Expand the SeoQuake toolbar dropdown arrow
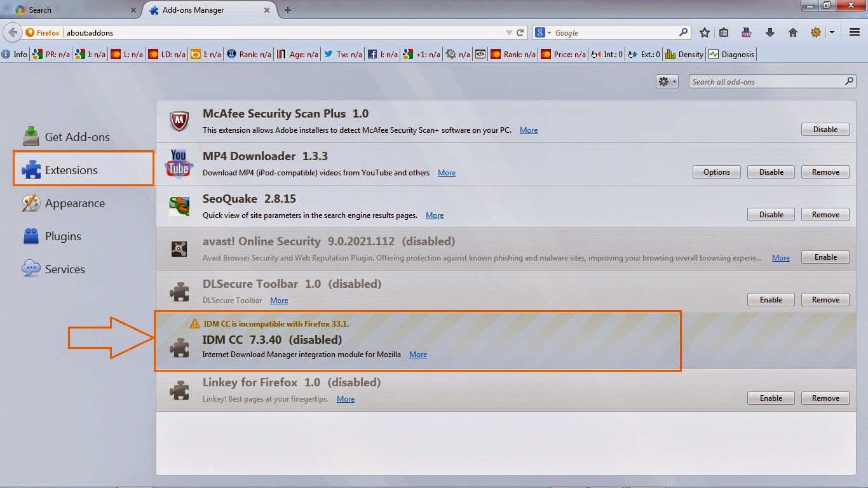This screenshot has width=868, height=488. (832, 32)
